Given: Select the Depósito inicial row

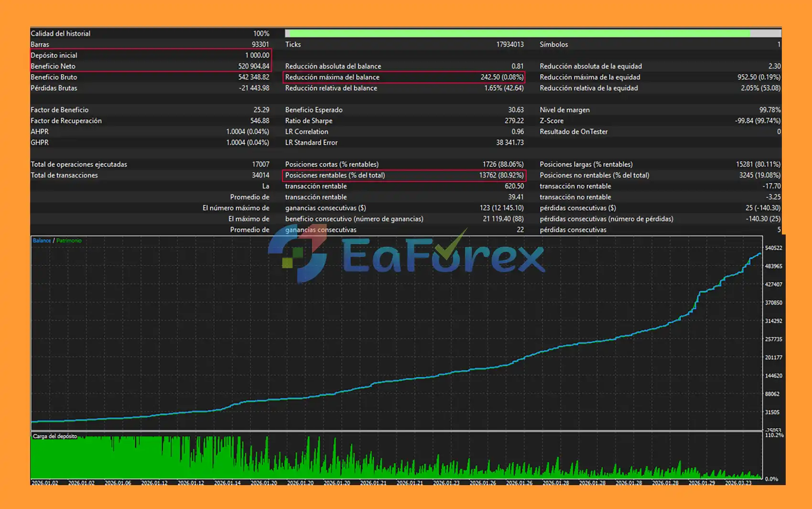Looking at the screenshot, I should (150, 55).
